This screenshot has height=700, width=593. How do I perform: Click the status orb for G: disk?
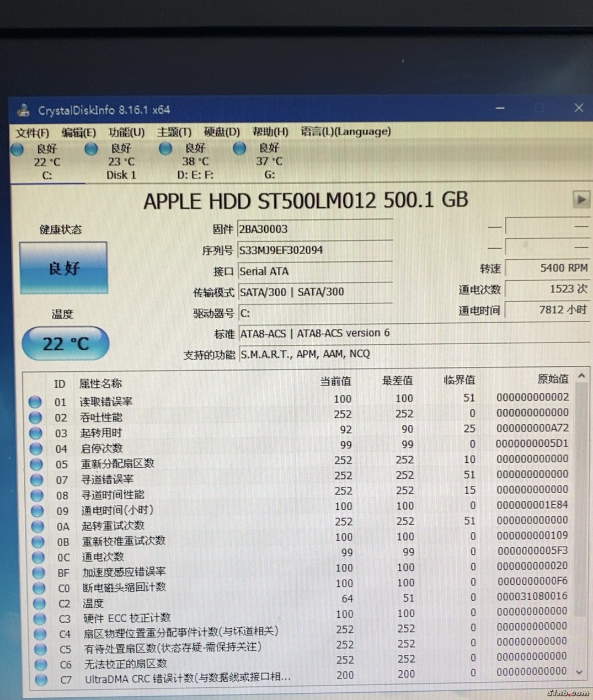239,148
